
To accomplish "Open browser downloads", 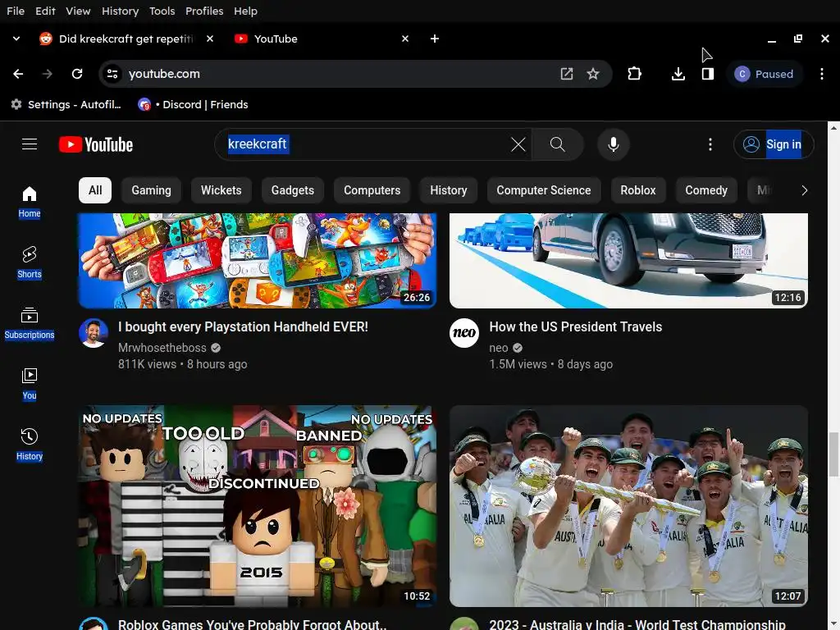I will pos(678,74).
